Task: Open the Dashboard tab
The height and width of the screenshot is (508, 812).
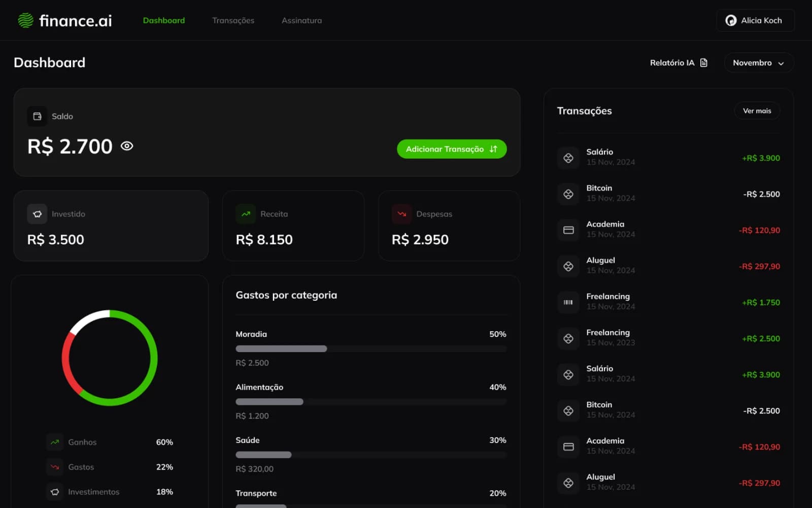Action: pyautogui.click(x=164, y=20)
